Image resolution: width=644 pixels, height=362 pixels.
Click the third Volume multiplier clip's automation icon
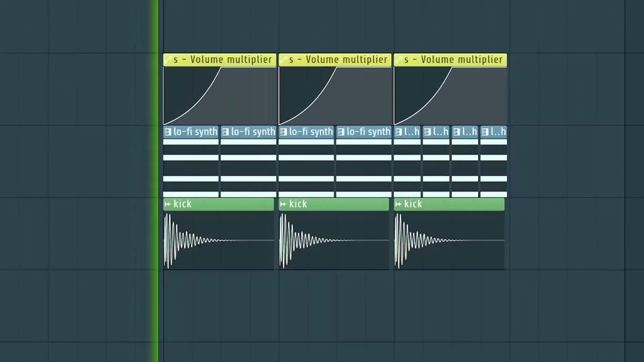(x=398, y=60)
